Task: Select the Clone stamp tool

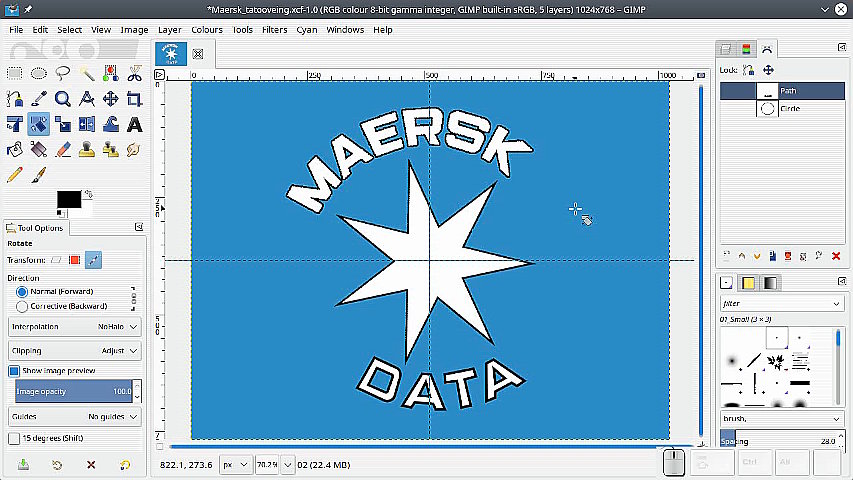Action: (86, 149)
